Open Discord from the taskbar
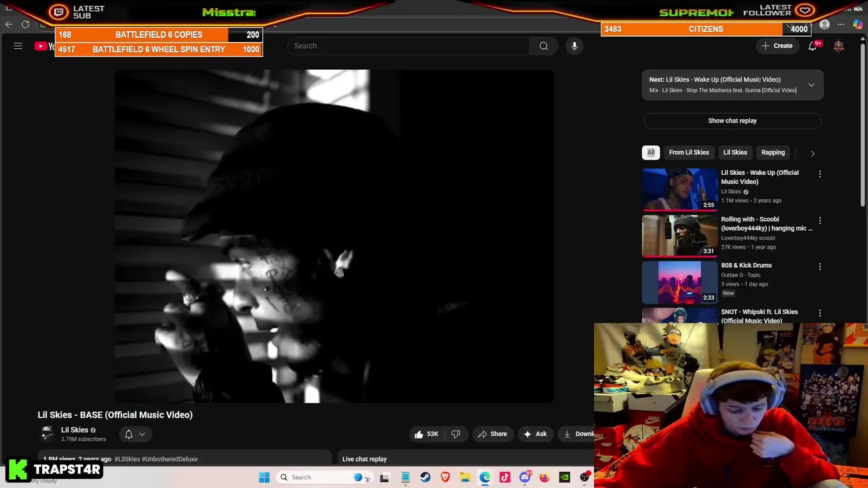This screenshot has height=488, width=868. pyautogui.click(x=525, y=477)
